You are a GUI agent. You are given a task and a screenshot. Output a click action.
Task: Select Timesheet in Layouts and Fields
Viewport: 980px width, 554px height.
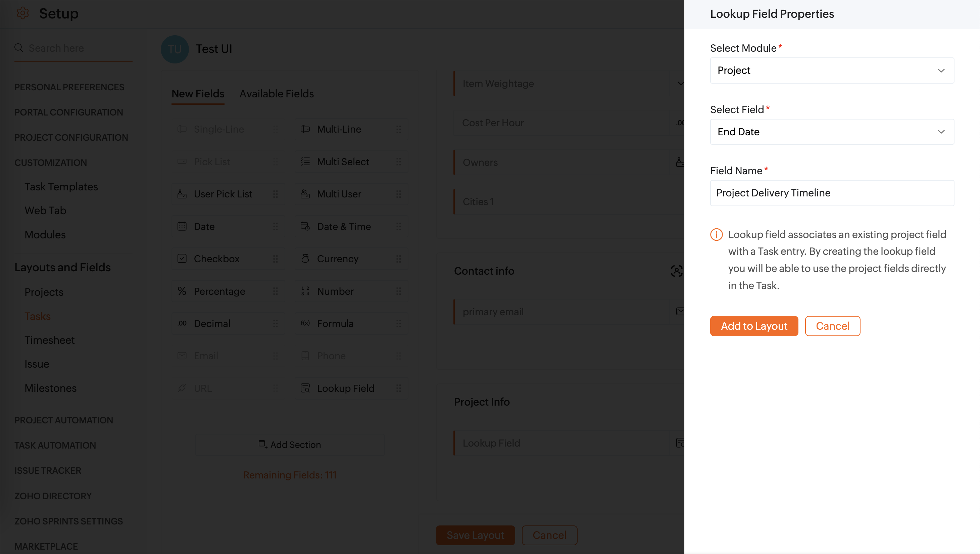click(x=49, y=340)
